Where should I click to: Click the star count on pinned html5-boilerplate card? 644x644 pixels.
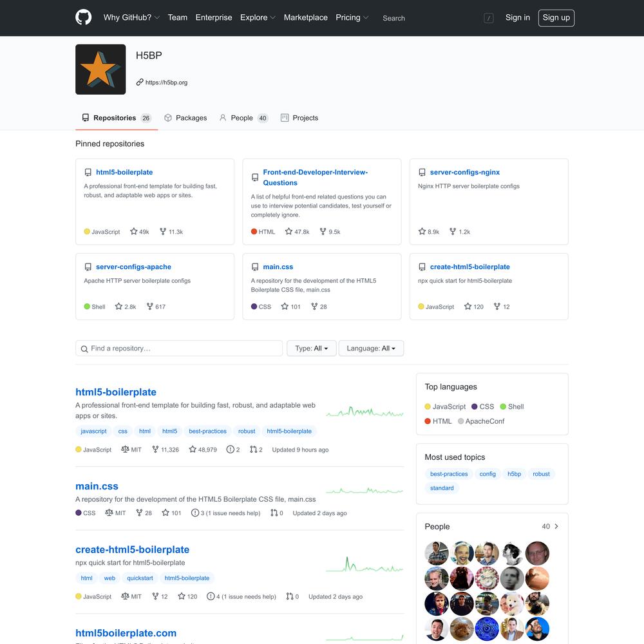tap(140, 232)
